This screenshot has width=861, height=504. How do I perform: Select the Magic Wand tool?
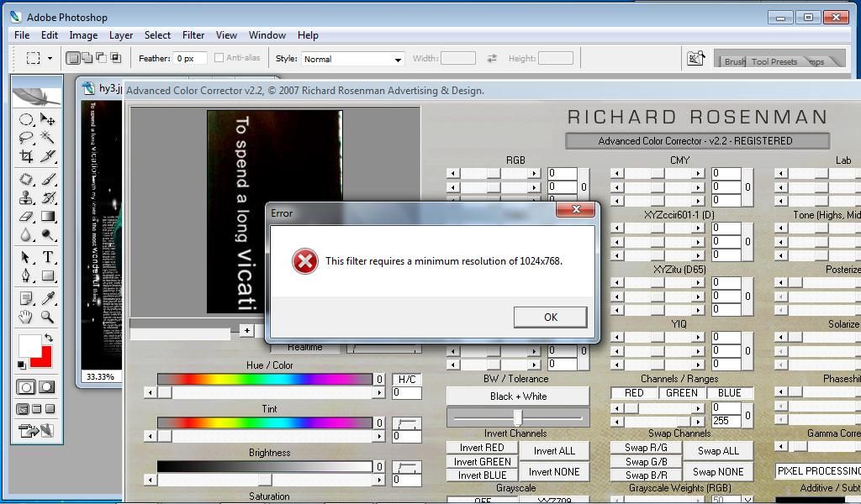pos(48,138)
